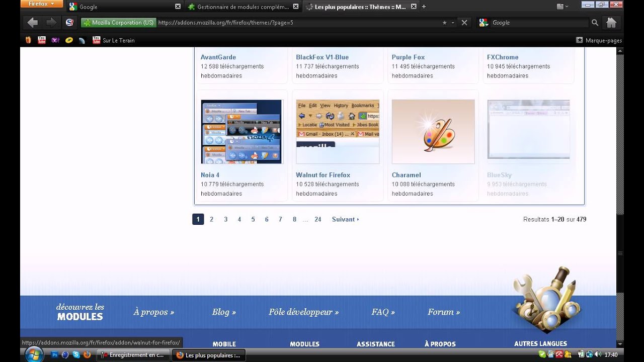644x362 pixels.
Task: Bookmark this page with the star
Action: coord(444,23)
